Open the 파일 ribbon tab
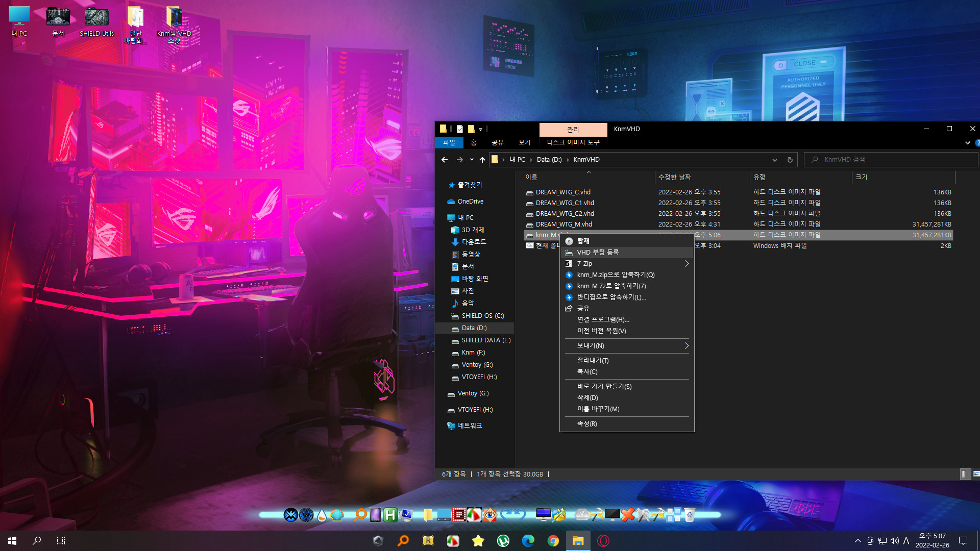 point(449,142)
